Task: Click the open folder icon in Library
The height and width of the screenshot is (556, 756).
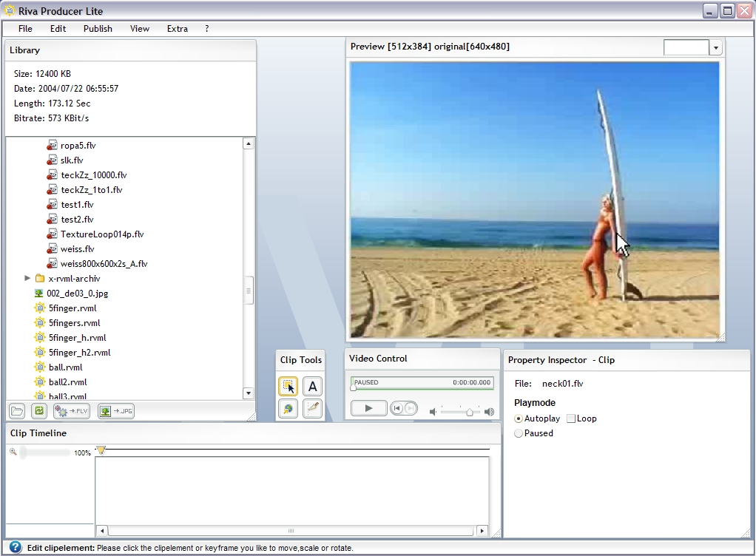Action: click(17, 411)
